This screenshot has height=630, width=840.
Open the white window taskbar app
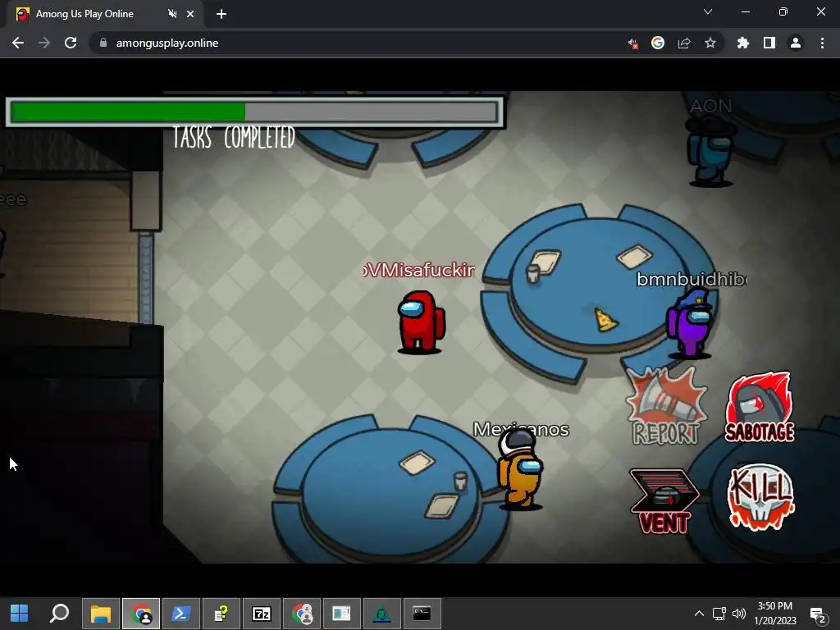click(342, 614)
